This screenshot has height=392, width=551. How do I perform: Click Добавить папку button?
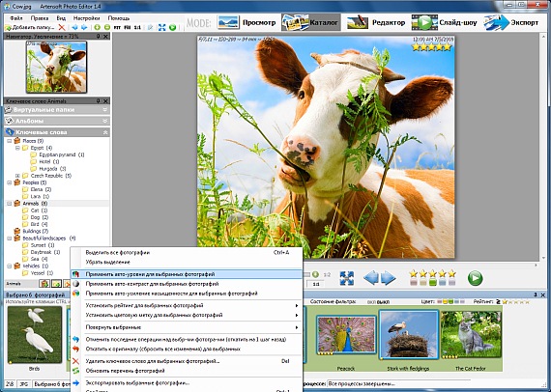coord(30,27)
